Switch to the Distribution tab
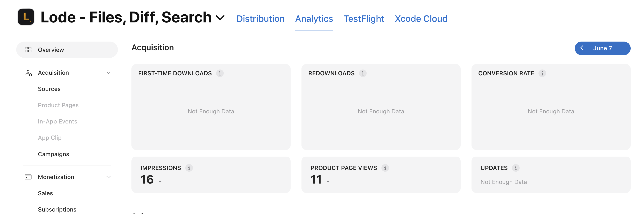 261,19
